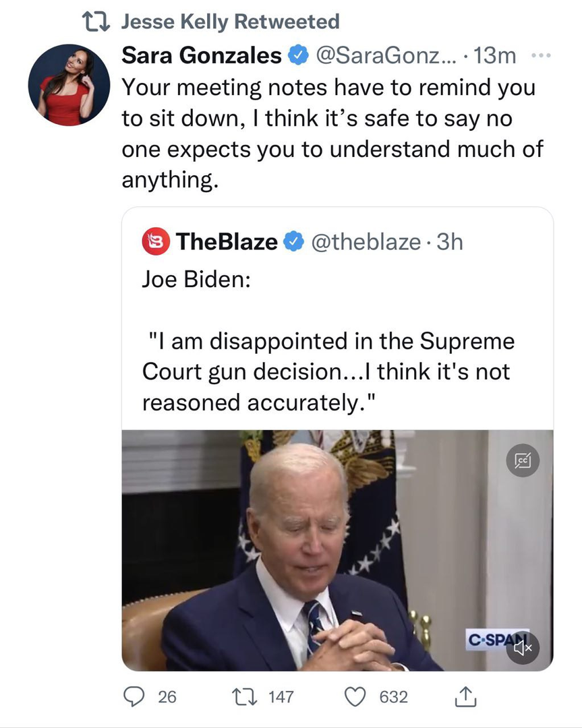Screen dimensions: 582x728
Task: Click Sara Gonzales verified badge
Action: coord(295,57)
